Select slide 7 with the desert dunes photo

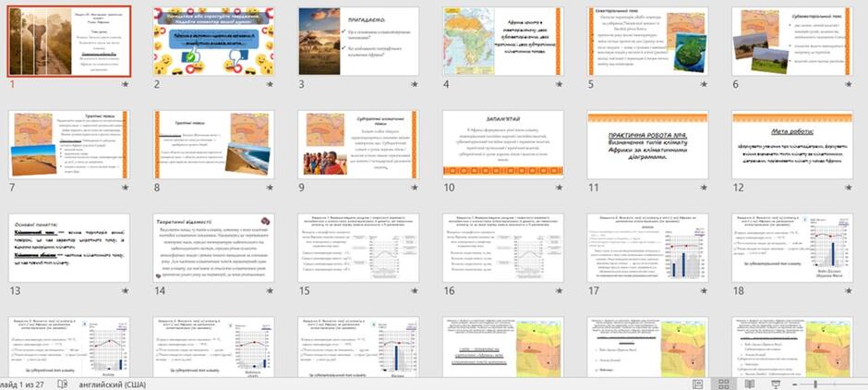tap(69, 144)
